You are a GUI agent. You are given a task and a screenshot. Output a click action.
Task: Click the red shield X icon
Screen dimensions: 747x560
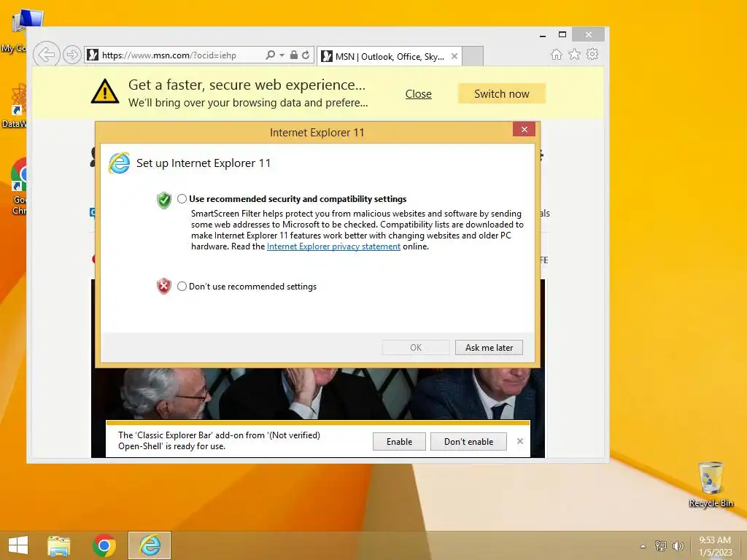(164, 286)
